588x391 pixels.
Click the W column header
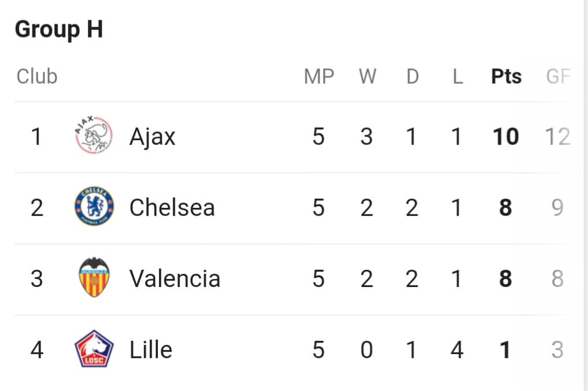coord(368,76)
